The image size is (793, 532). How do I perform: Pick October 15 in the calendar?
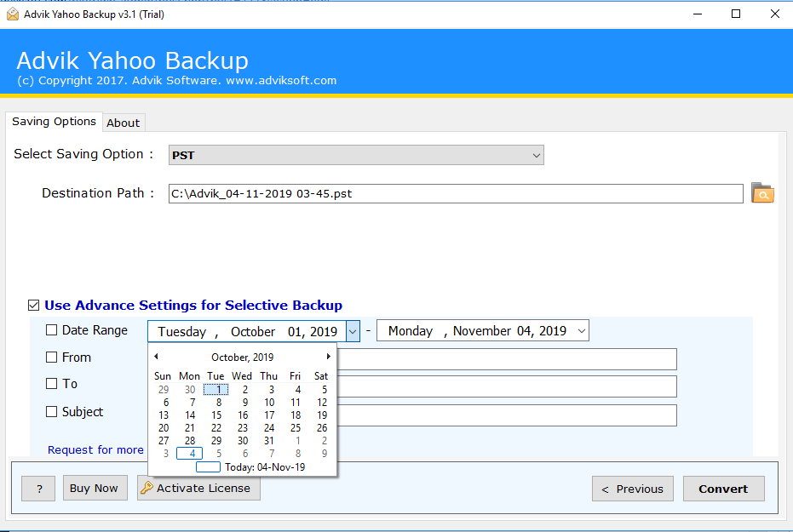point(216,415)
